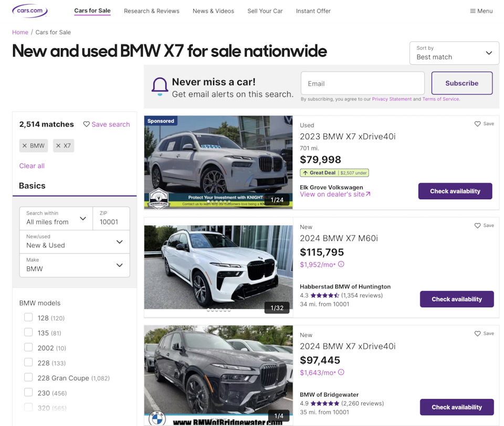Image resolution: width=504 pixels, height=426 pixels.
Task: Open Sell Your Car menu item
Action: [x=265, y=11]
